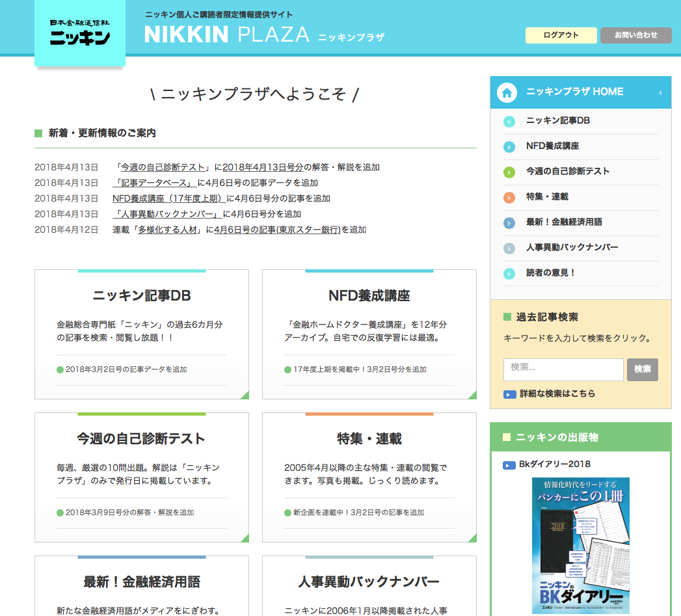Open 特集・連載 from sidebar menu

[547, 196]
